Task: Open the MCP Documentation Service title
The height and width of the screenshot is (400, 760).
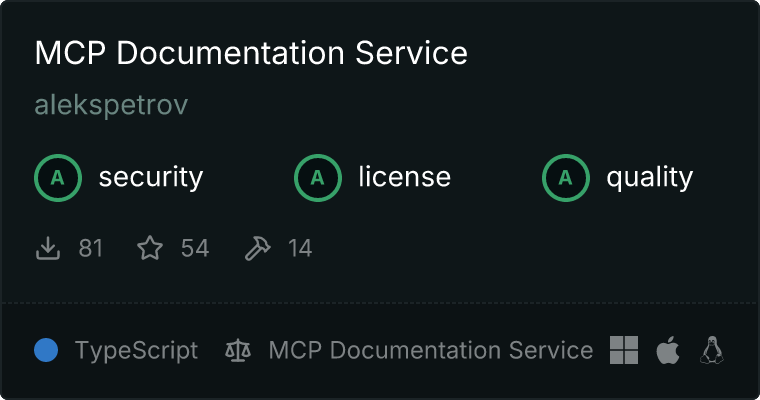Action: pos(251,52)
